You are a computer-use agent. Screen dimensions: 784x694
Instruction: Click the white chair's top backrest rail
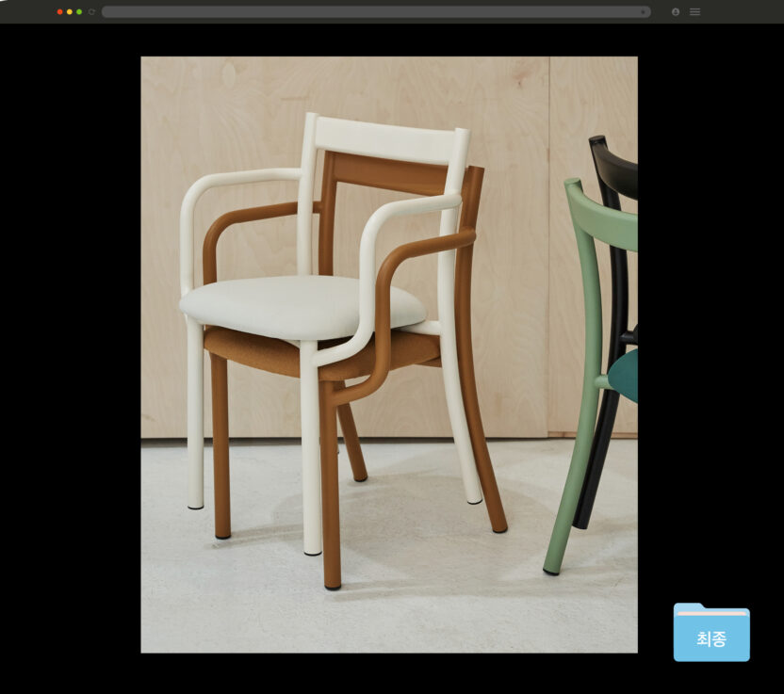388,139
